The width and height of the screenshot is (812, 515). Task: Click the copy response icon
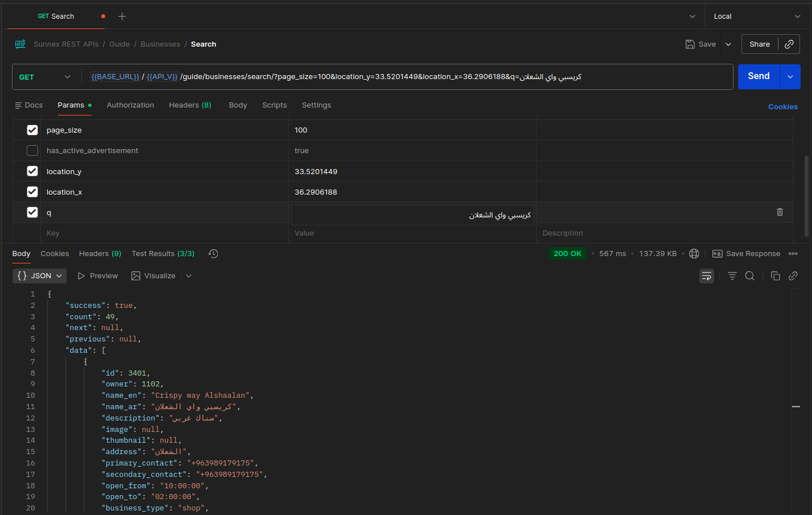click(775, 276)
